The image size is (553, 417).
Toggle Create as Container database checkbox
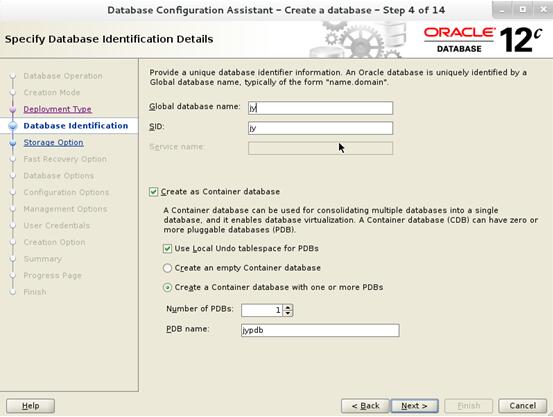[153, 192]
